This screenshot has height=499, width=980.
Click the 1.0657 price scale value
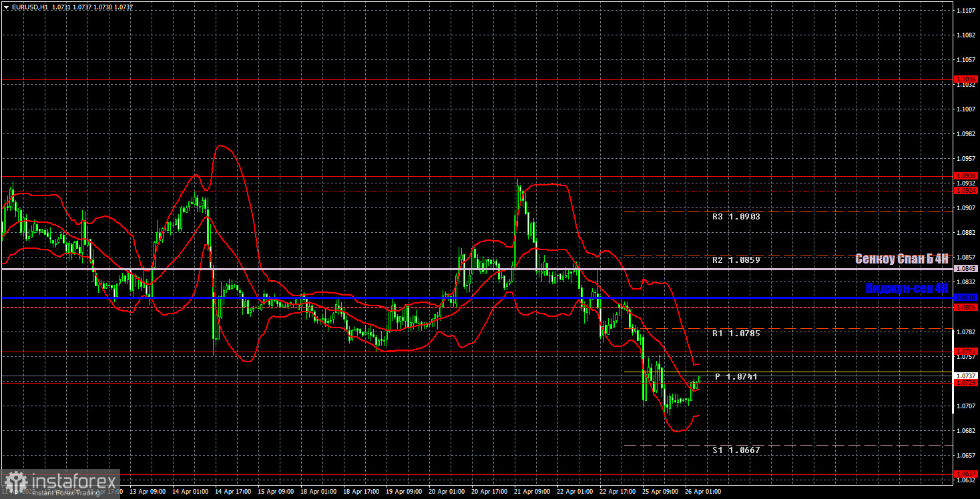(x=966, y=455)
